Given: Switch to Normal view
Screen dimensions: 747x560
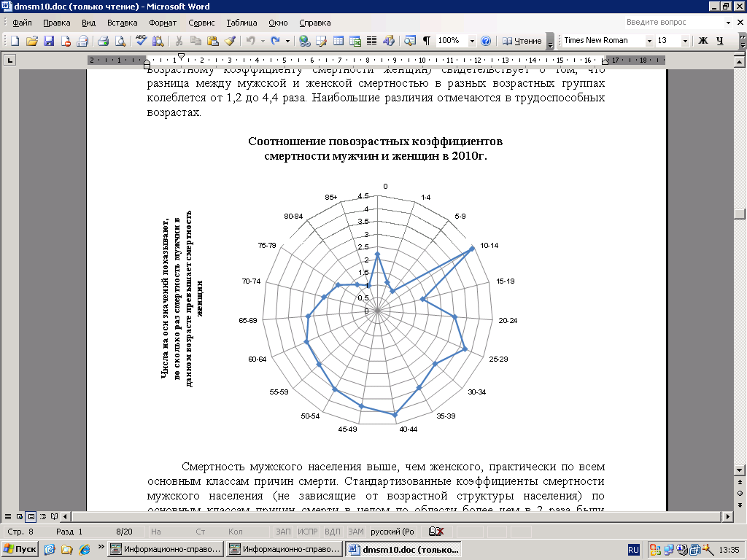Looking at the screenshot, I should coord(7,516).
